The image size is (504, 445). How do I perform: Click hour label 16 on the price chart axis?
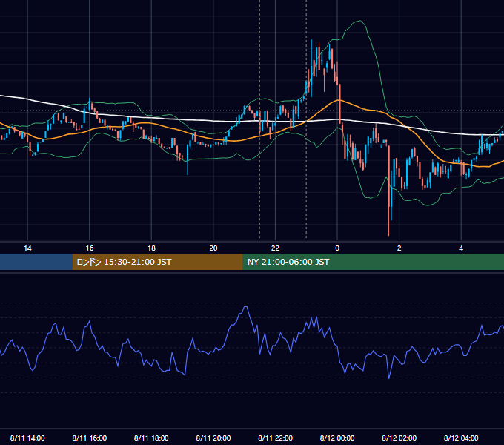(x=90, y=248)
